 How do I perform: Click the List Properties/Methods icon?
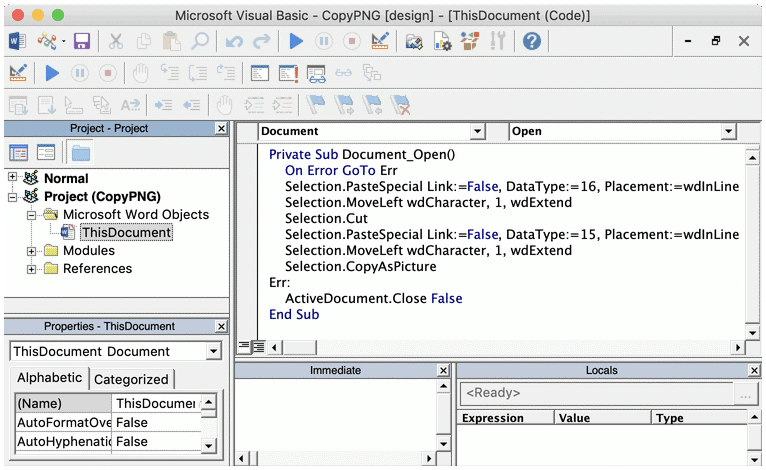[18, 105]
